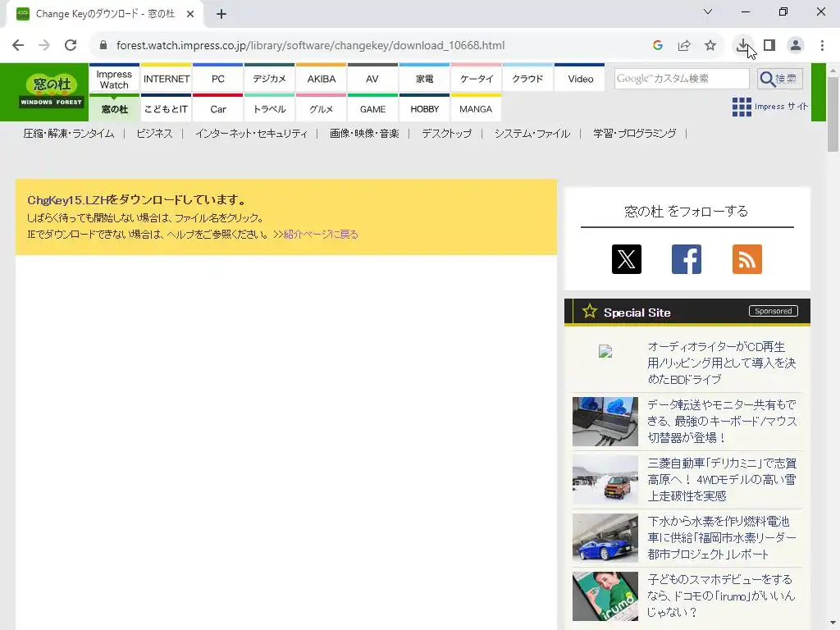The width and height of the screenshot is (840, 630).
Task: Click the 窓の杜 Windows Forest logo
Action: point(52,92)
